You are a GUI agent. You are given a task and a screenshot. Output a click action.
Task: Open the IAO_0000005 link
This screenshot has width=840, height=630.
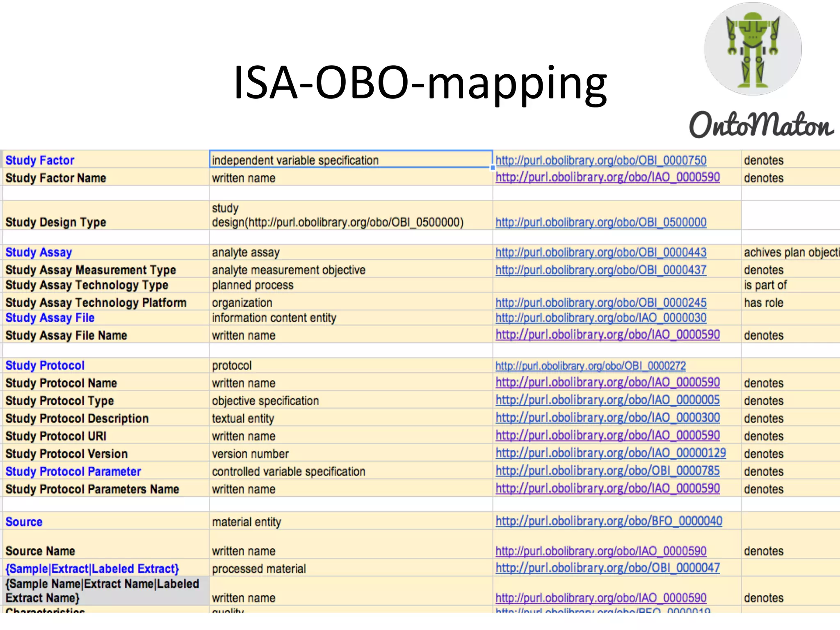[x=607, y=400]
